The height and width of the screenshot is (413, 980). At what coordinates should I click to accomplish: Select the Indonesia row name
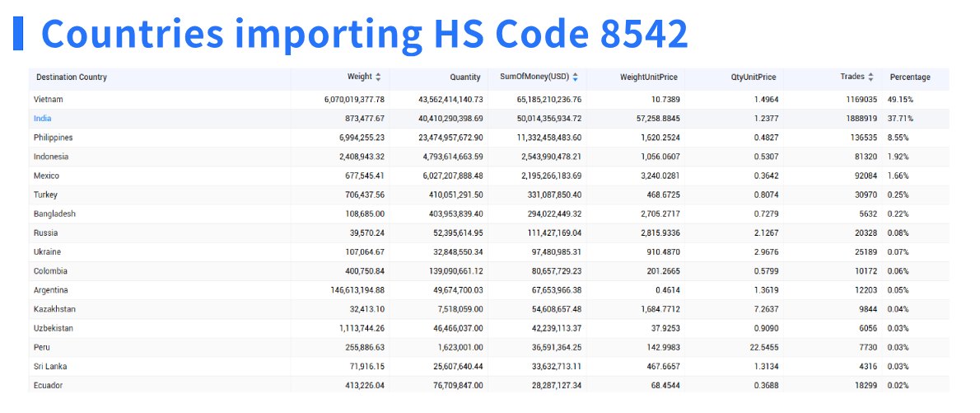(x=51, y=157)
